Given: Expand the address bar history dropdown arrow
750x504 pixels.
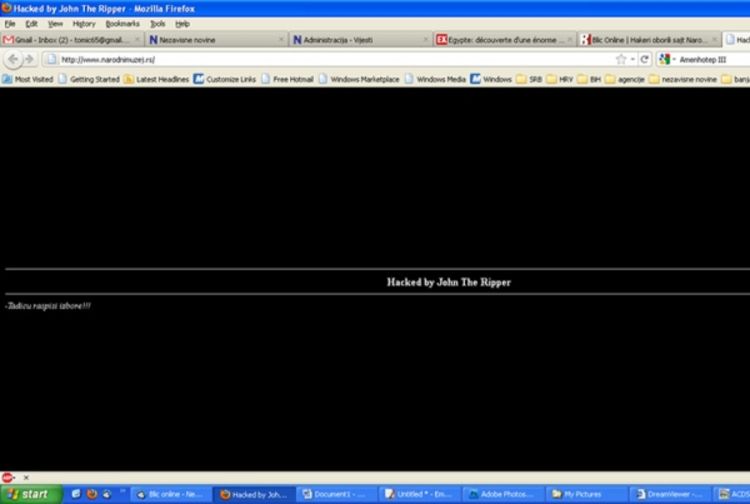Looking at the screenshot, I should (632, 59).
